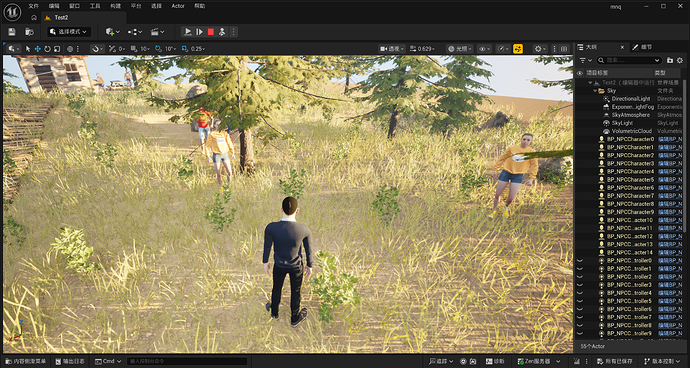The width and height of the screenshot is (690, 368).
Task: Click the viewport layout icon
Action: click(x=564, y=49)
